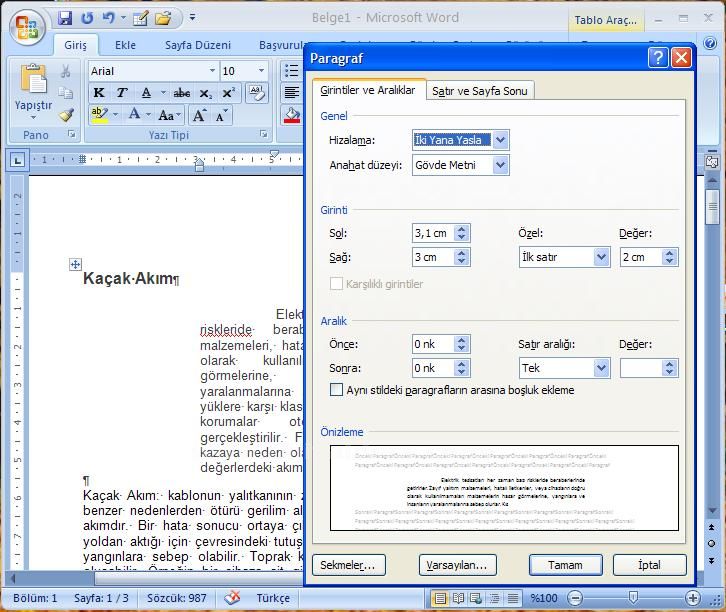
Task: Click the zoom slider handle
Action: [633, 598]
